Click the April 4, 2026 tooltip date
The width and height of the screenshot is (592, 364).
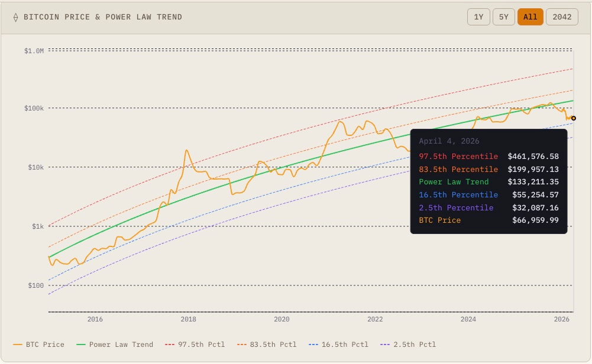449,141
